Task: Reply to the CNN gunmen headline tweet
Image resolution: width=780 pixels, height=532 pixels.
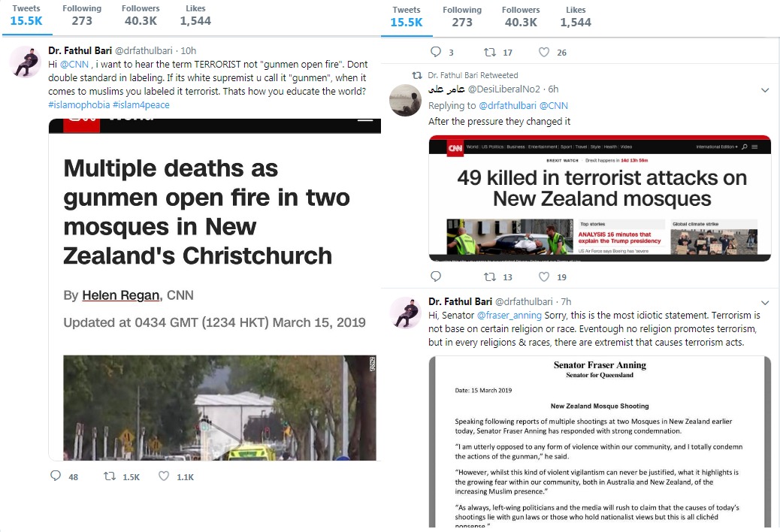Action: [56, 476]
